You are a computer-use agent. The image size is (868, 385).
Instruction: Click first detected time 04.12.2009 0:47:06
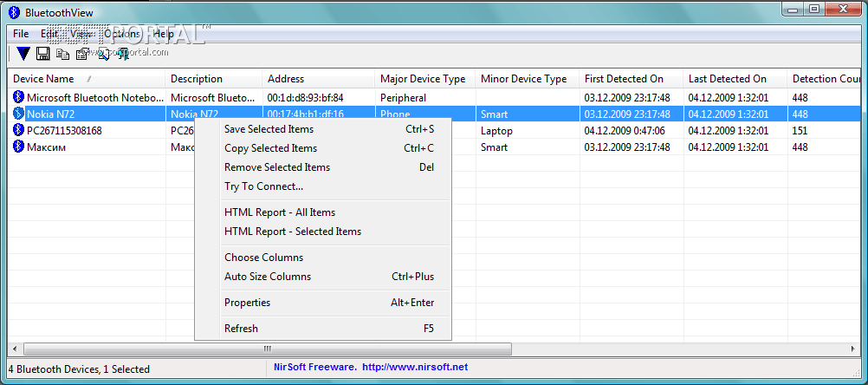pos(625,131)
